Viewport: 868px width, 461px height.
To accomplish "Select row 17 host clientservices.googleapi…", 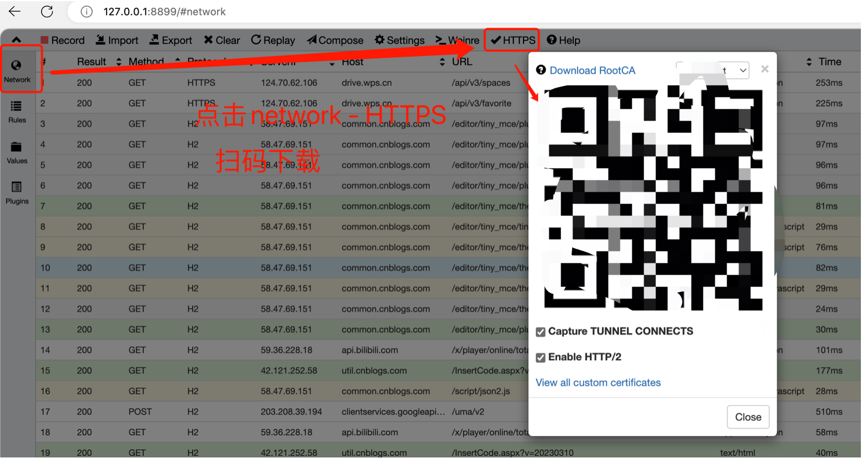I will [393, 412].
